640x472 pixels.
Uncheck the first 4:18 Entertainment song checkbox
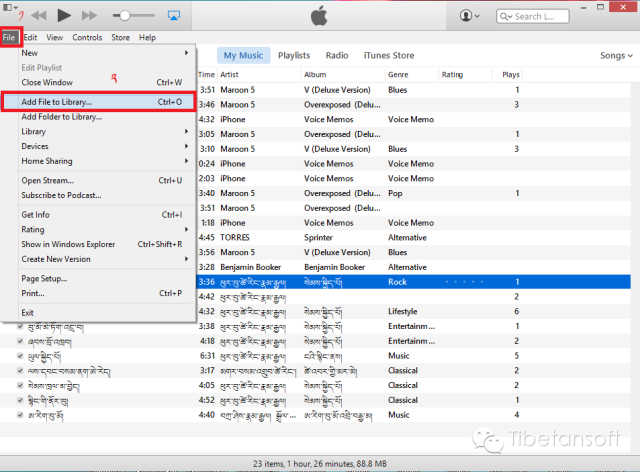pos(20,341)
